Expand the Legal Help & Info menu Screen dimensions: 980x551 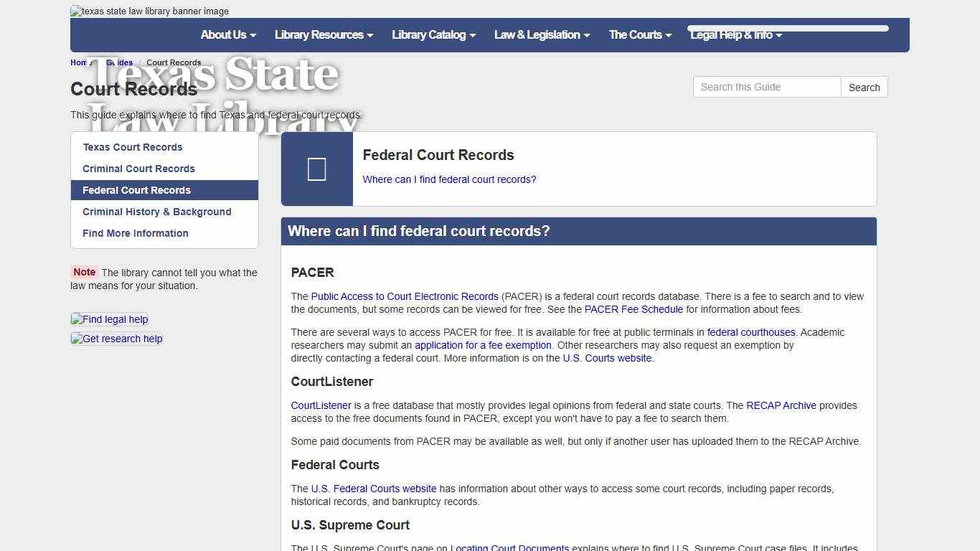(735, 34)
